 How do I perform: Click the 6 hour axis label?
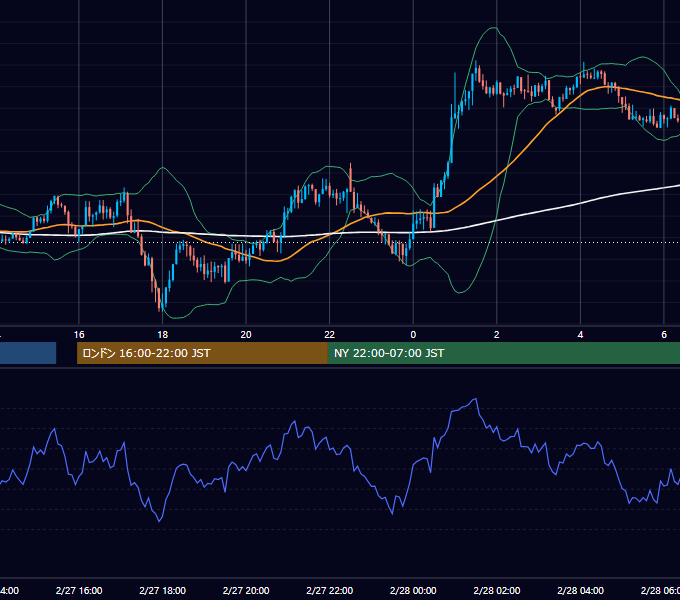(664, 335)
